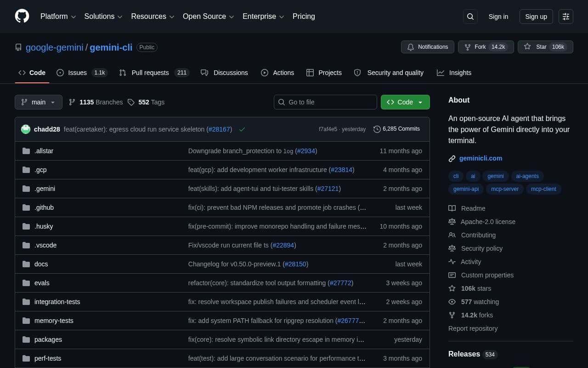Click the Sign up button
Screen dimensions: 588x368
(x=536, y=17)
